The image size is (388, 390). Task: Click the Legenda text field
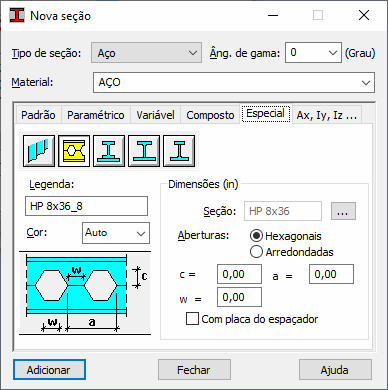click(x=86, y=206)
